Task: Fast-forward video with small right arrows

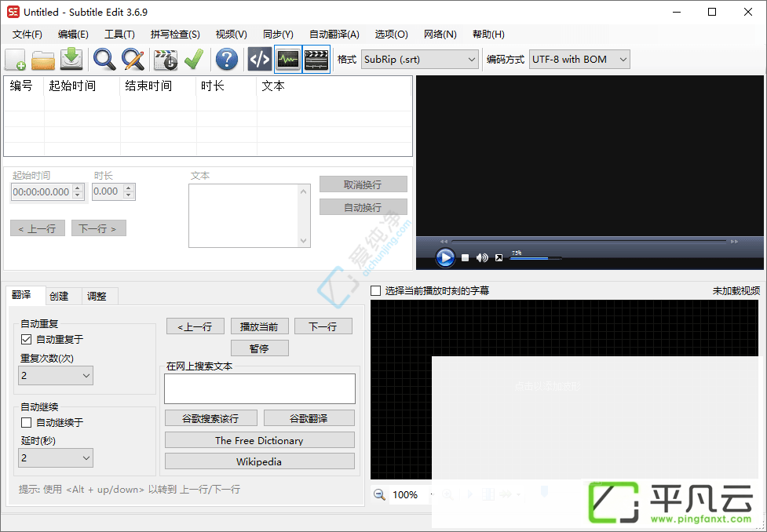Action: click(734, 242)
